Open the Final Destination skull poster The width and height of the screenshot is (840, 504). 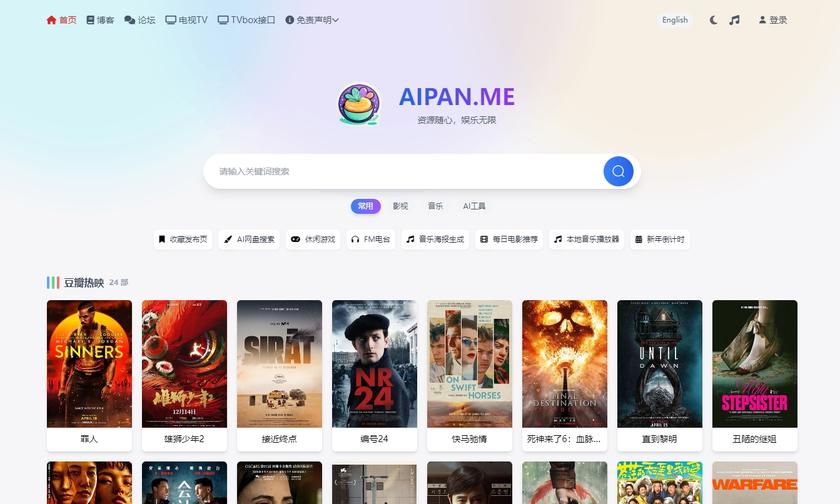click(565, 364)
